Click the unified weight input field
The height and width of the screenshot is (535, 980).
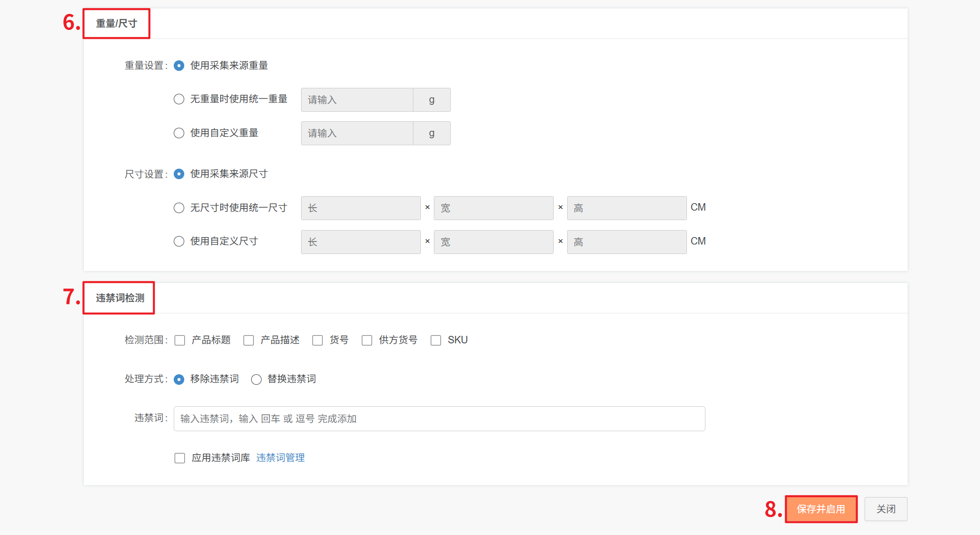pyautogui.click(x=357, y=100)
